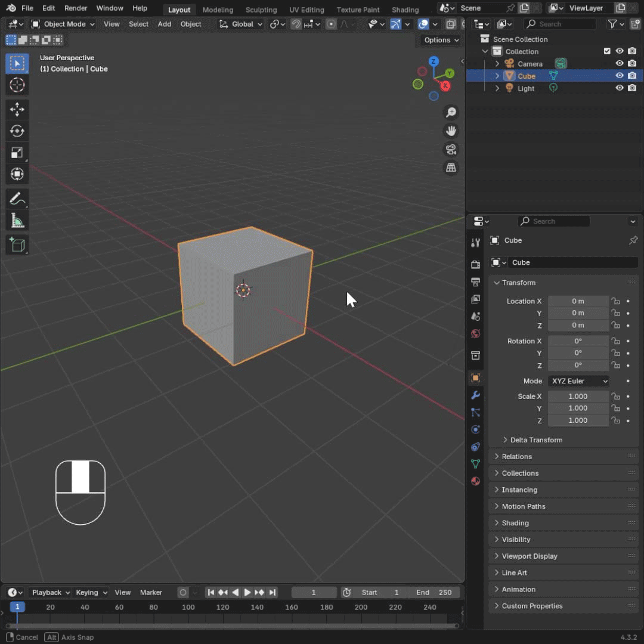Click the End frame field
The image size is (644, 644).
tap(434, 592)
